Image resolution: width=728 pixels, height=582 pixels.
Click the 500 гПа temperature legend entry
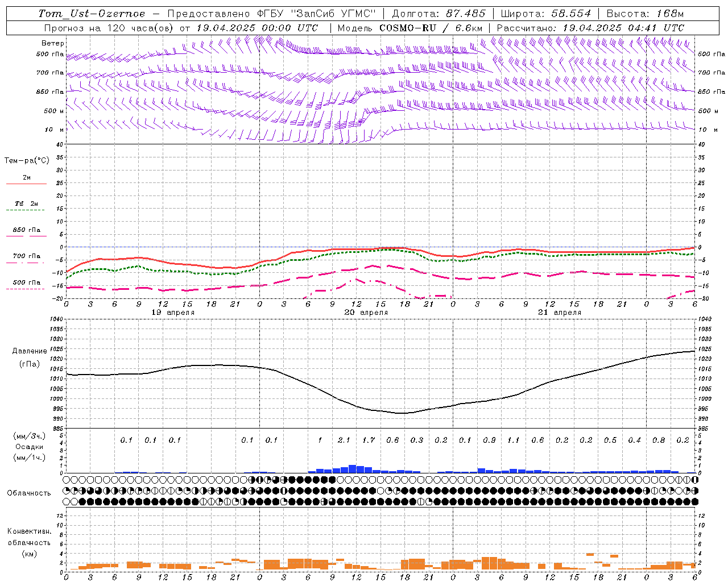point(27,282)
